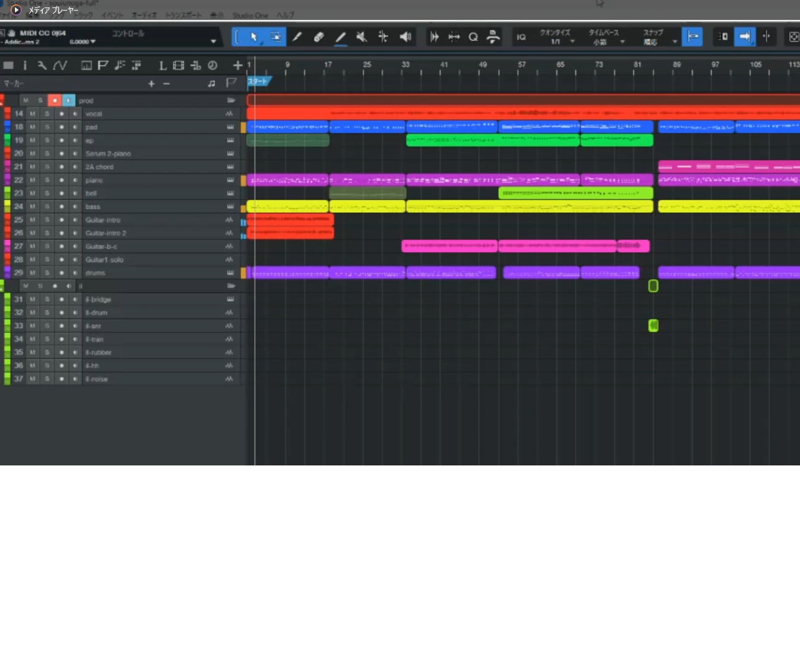Solo the drums track
This screenshot has width=800, height=672.
[47, 273]
